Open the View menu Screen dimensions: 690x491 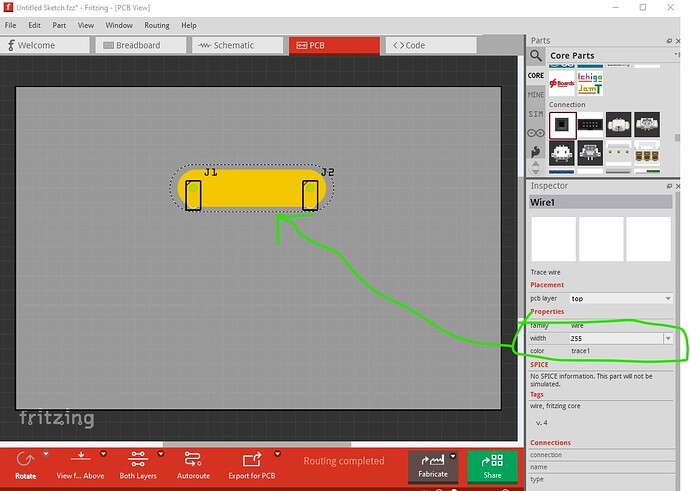(x=85, y=25)
